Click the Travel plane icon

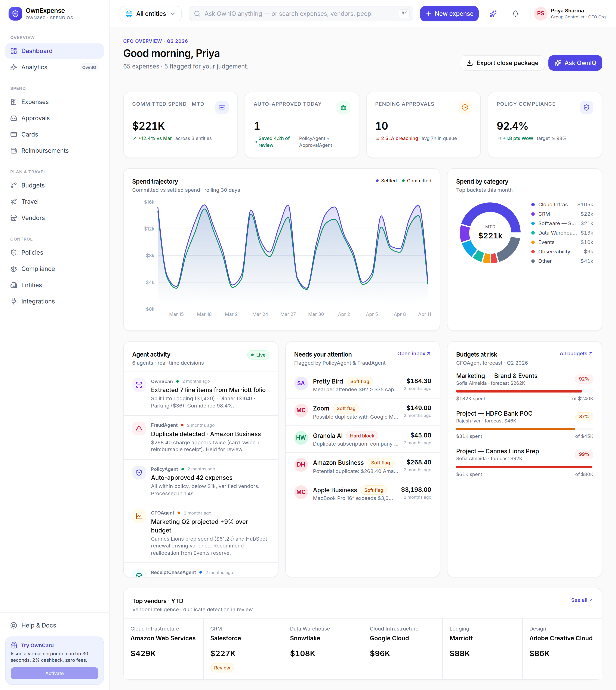(x=13, y=202)
